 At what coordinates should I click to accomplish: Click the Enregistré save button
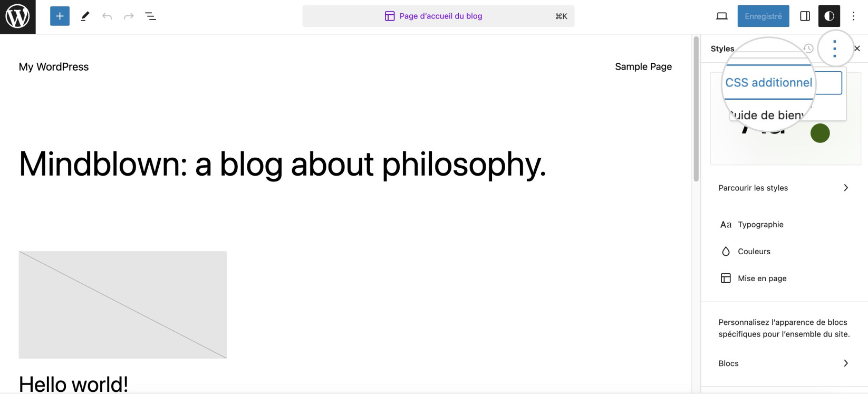(x=763, y=16)
